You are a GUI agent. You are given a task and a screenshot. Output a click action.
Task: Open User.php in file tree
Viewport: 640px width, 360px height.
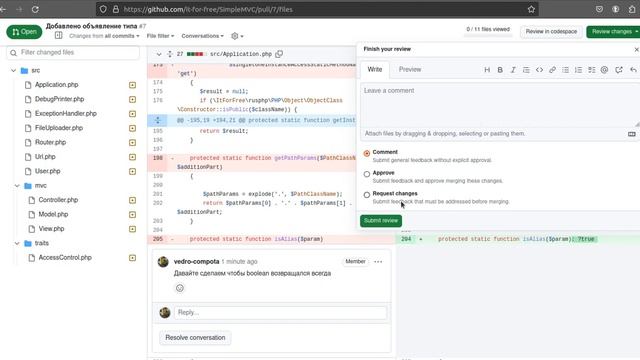coord(47,171)
